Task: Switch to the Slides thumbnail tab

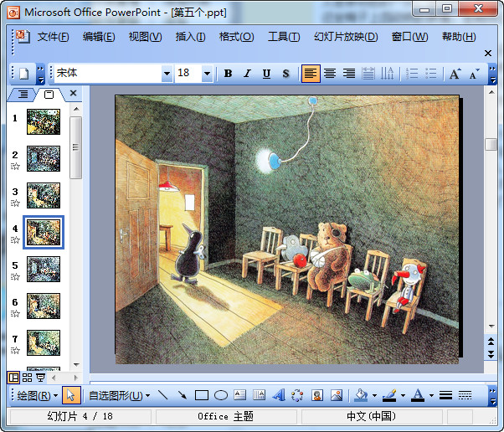Action: pos(49,94)
